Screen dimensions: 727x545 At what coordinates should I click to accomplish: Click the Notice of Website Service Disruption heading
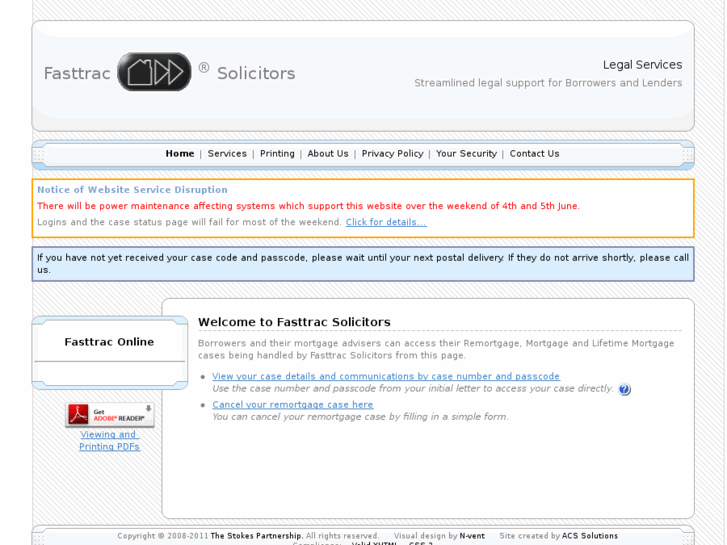coord(132,190)
